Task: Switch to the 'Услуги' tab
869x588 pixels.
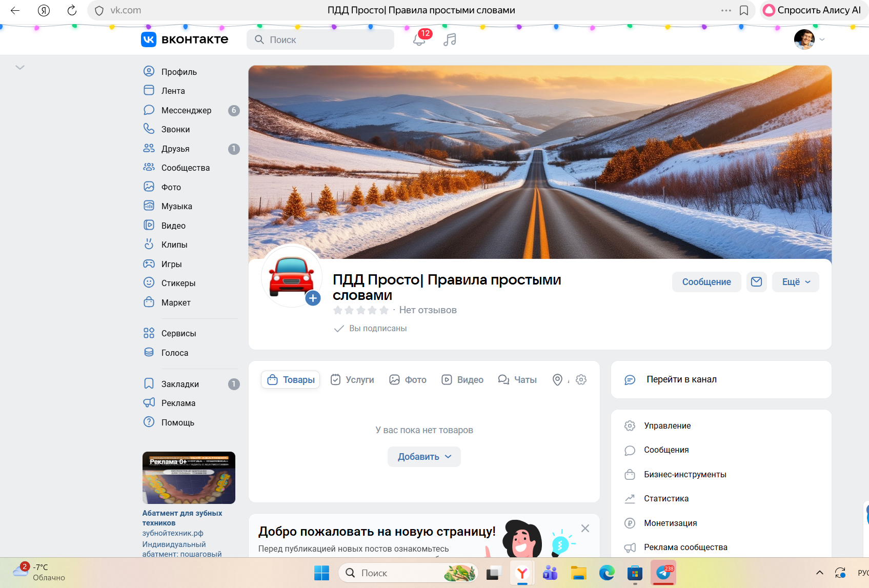Action: click(x=352, y=380)
